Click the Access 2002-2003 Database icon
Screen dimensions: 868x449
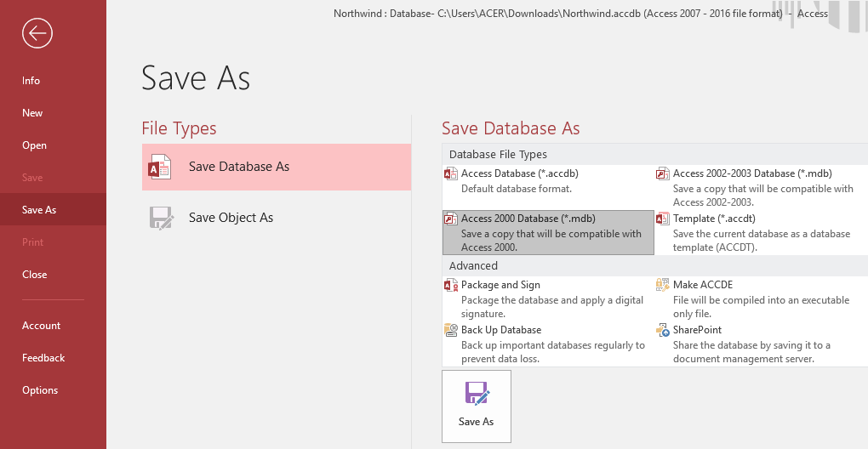point(663,174)
